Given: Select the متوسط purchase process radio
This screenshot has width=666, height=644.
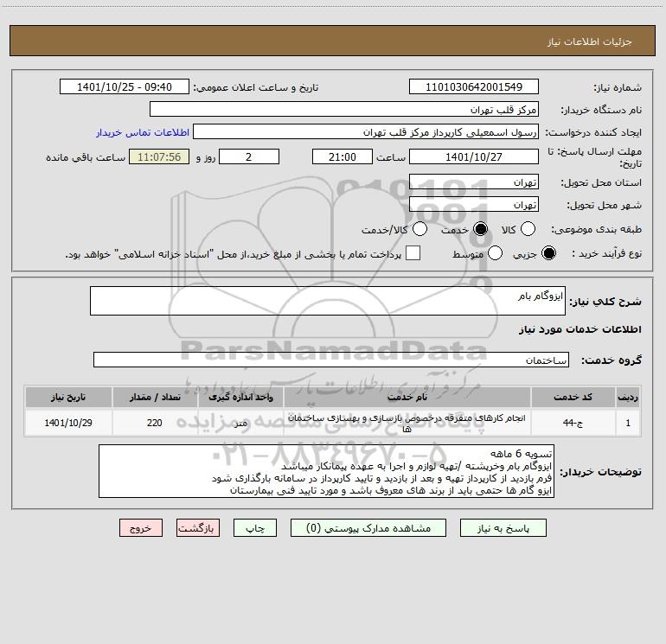Looking at the screenshot, I should (495, 253).
